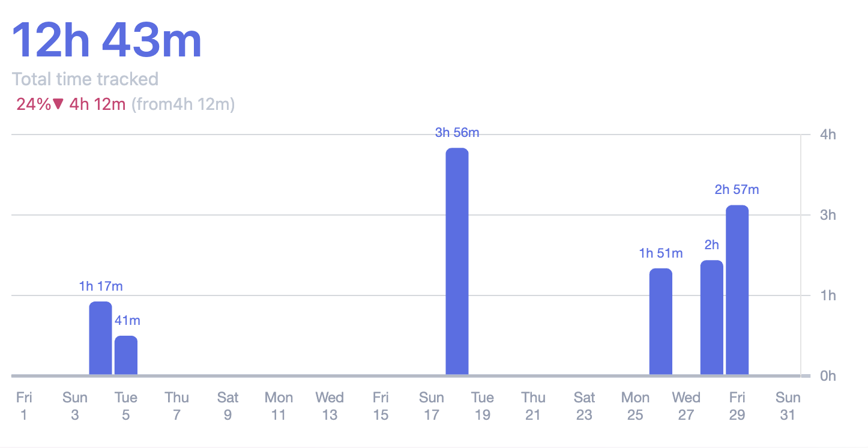Click the 0h y-axis tick label
Image resolution: width=868 pixels, height=448 pixels.
point(828,376)
